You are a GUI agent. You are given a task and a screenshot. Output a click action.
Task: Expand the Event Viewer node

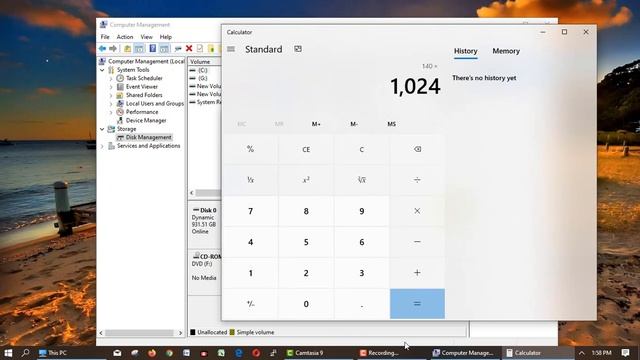(111, 87)
